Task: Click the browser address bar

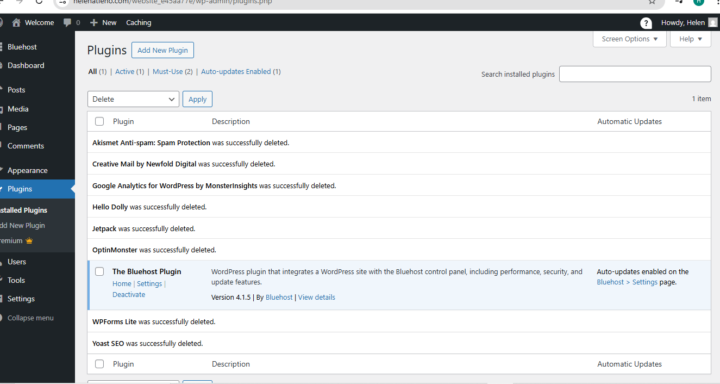Action: 358,2
